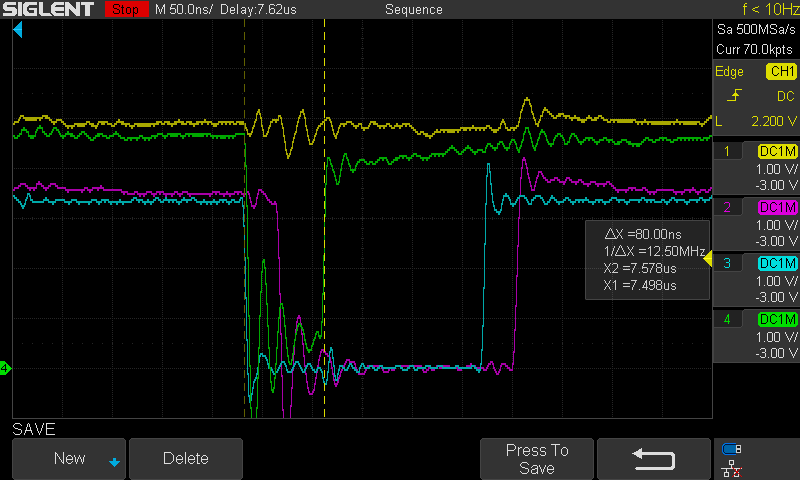The image size is (800, 480).
Task: Toggle the channel 1 DC1M indicator
Action: [x=778, y=152]
